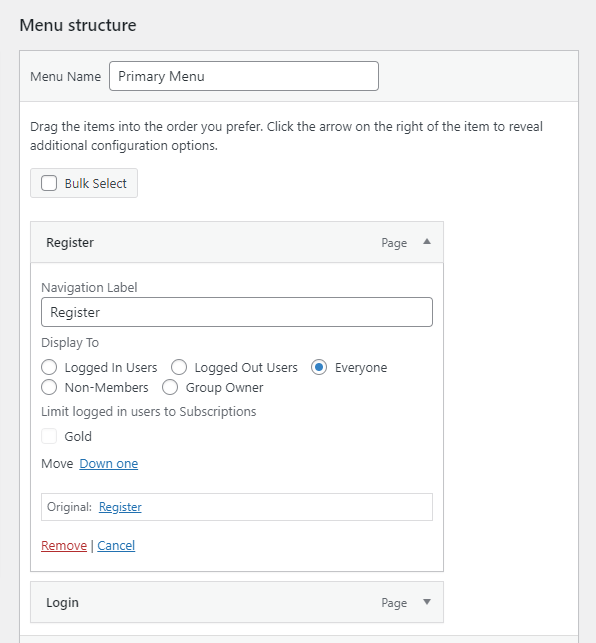Move item using Down one link
Image resolution: width=596 pixels, height=643 pixels.
click(x=109, y=463)
